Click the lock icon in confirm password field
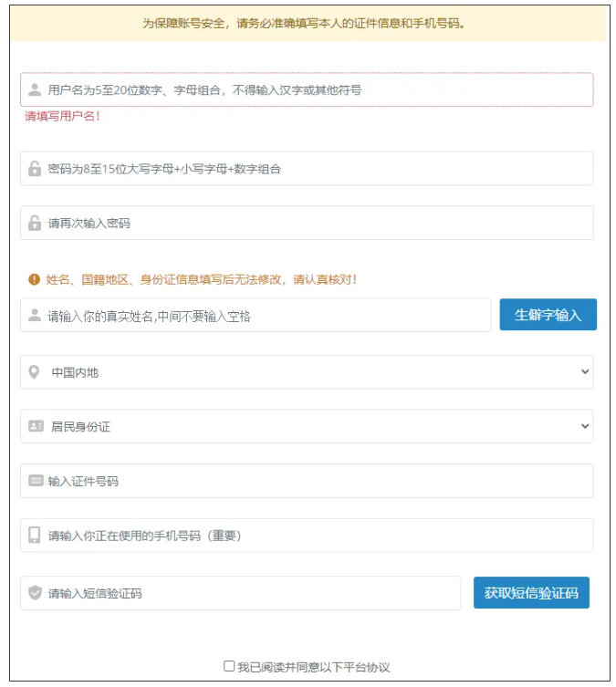Screen dimensions: 616x687 coord(35,223)
